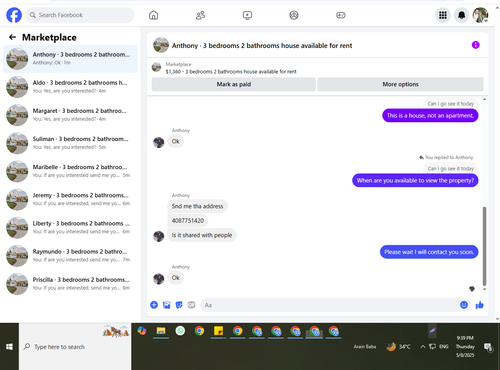Viewport: 500px width, 370px height.
Task: Click the chat scrollbar thumb
Action: click(x=484, y=246)
